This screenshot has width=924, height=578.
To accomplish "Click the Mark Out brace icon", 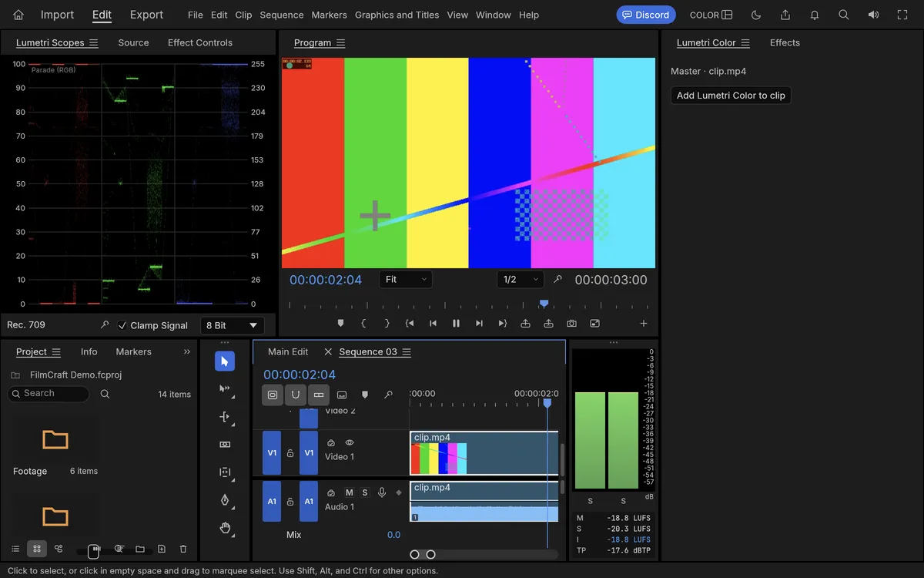I will pos(387,324).
